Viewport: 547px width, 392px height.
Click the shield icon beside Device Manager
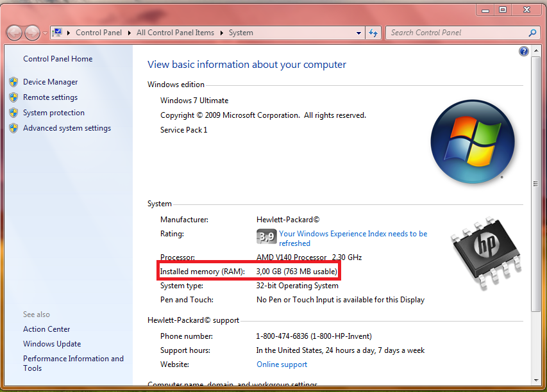[x=13, y=82]
